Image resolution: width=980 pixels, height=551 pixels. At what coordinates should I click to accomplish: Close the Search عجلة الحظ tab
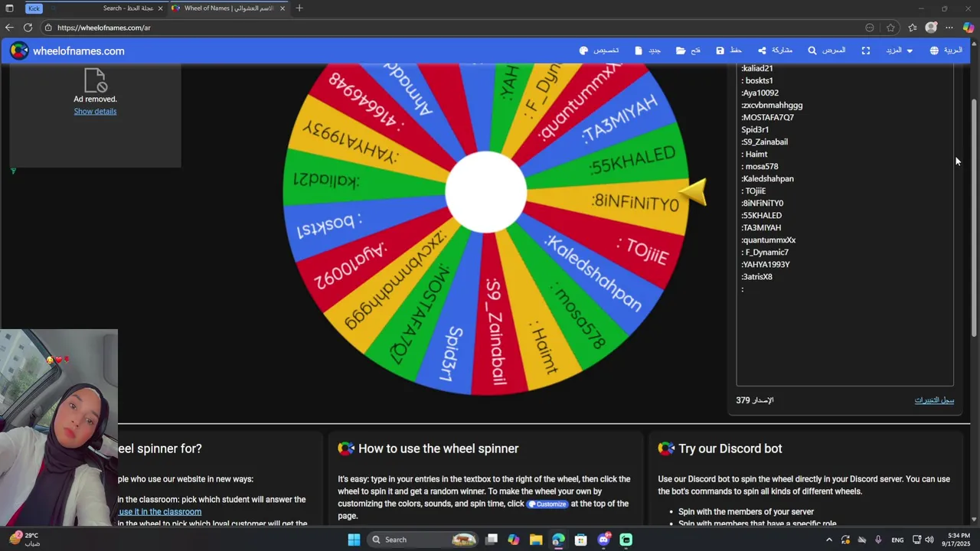click(x=160, y=8)
